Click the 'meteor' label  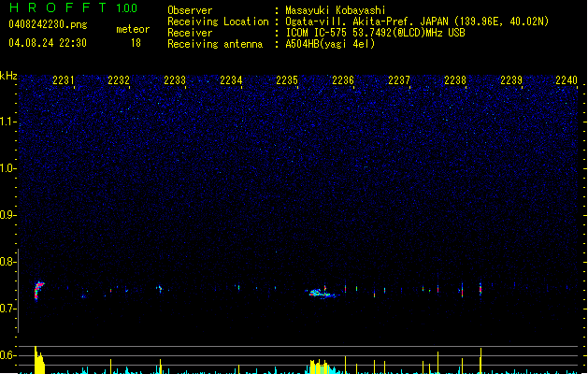133,29
